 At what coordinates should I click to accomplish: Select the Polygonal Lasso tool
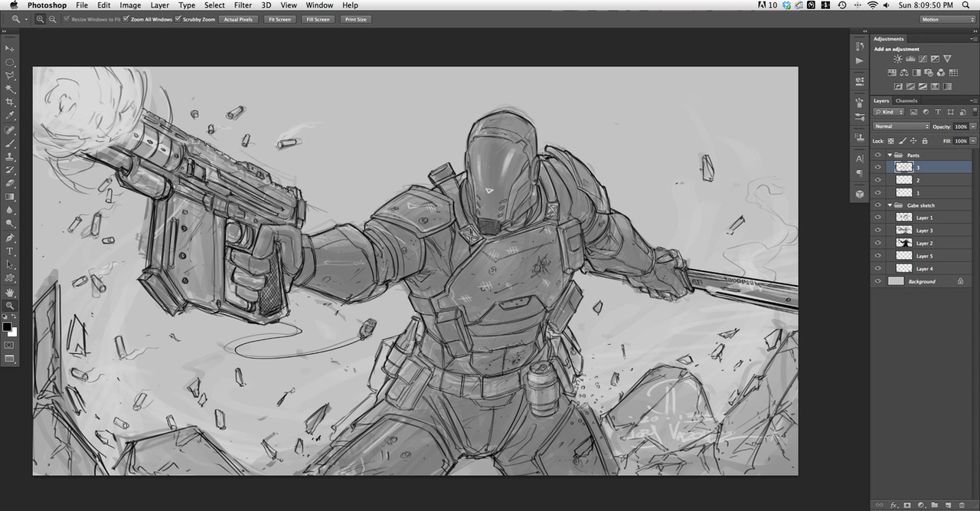(x=10, y=76)
